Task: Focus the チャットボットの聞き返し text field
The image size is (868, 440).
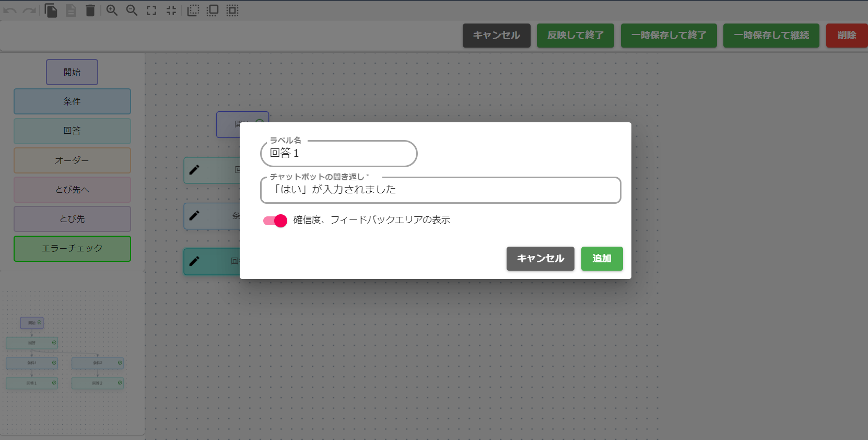Action: coord(440,190)
